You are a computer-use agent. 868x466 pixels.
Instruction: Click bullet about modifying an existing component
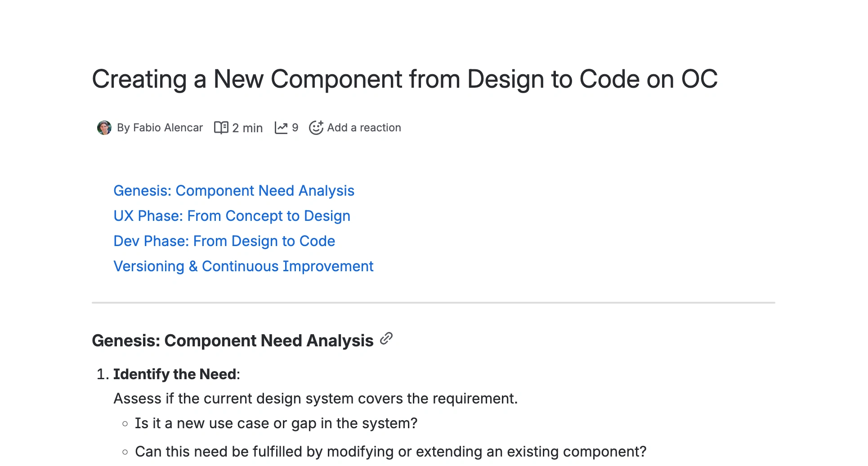coord(390,452)
